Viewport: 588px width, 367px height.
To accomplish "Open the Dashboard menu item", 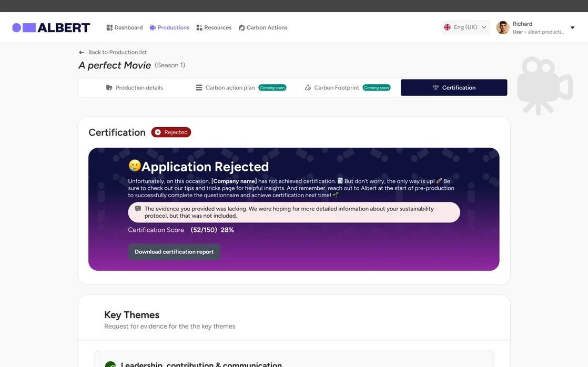I will tap(125, 27).
